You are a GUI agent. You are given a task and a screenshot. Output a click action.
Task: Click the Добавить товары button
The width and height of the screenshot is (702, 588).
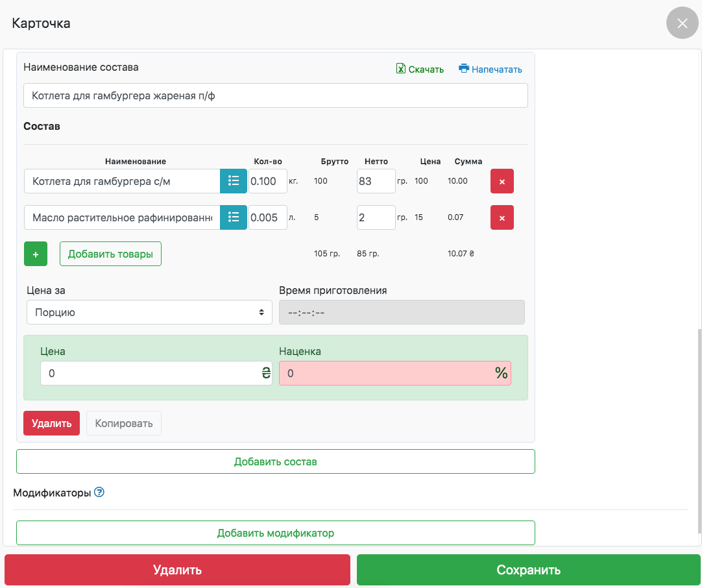110,254
